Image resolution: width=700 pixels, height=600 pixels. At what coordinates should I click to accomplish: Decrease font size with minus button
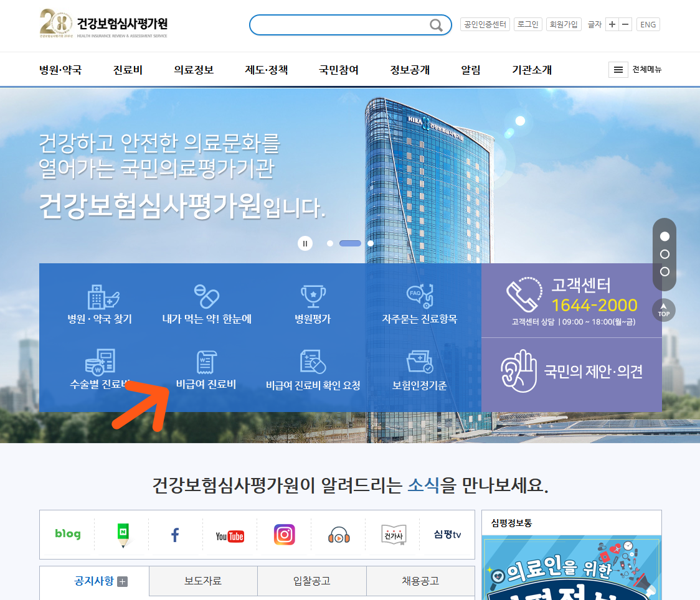pos(625,24)
